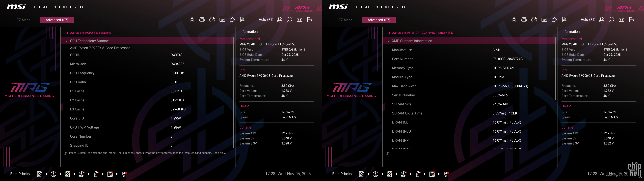Image resolution: width=644 pixels, height=181 pixels.
Task: Open the memo/notes panel icon
Action: click(x=222, y=19)
